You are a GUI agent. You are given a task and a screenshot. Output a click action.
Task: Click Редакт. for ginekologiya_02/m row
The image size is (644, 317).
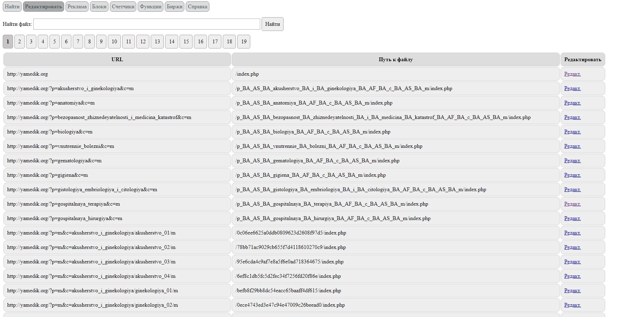[x=572, y=305]
